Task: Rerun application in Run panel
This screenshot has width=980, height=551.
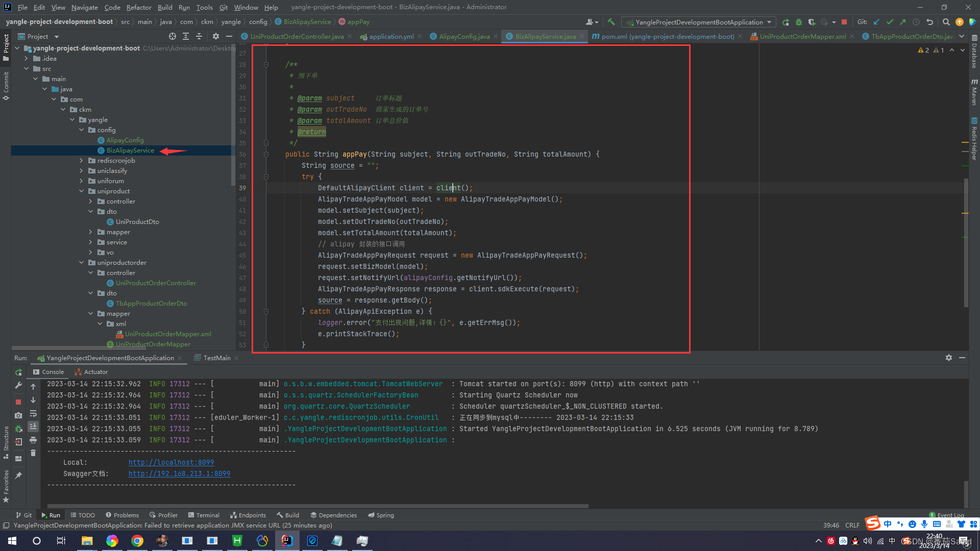Action: pos(18,372)
